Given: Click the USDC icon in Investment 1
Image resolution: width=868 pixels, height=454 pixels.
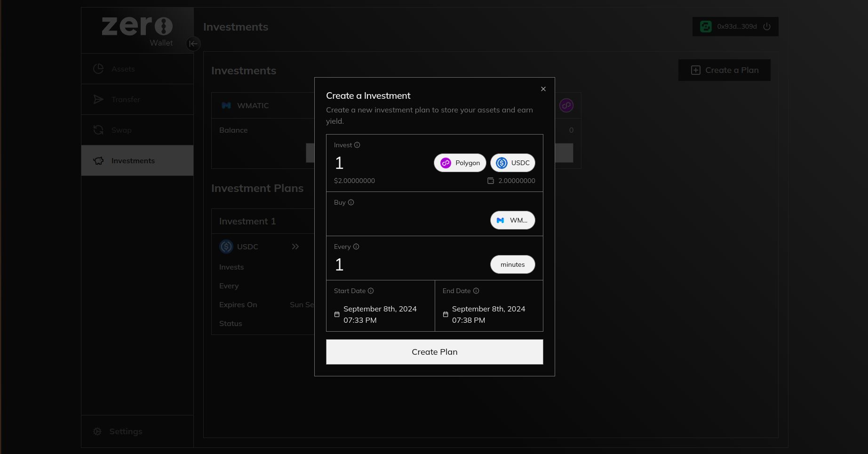Looking at the screenshot, I should (x=226, y=247).
